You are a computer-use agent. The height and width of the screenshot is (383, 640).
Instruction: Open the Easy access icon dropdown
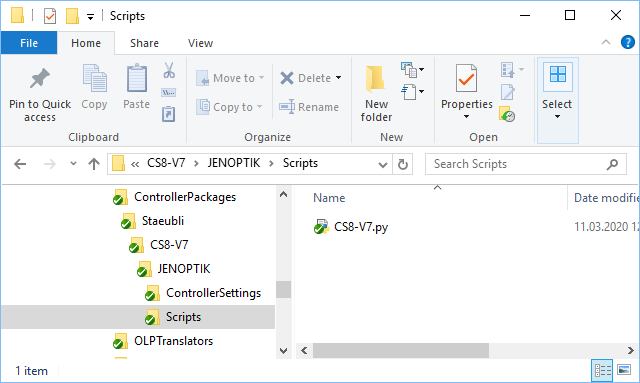(x=413, y=92)
